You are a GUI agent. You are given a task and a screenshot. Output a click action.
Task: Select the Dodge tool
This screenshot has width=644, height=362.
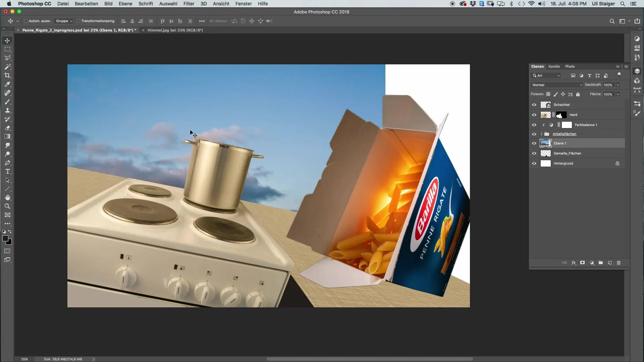pos(7,154)
